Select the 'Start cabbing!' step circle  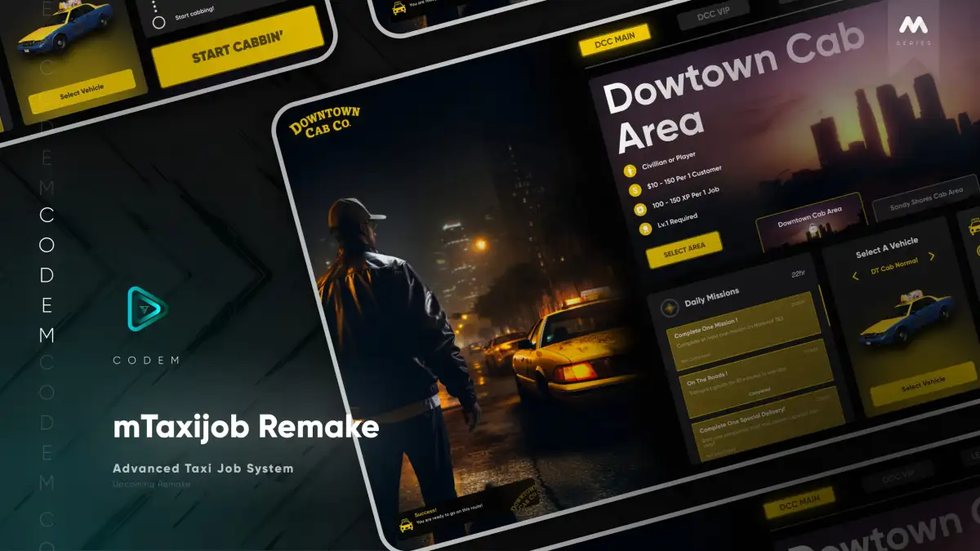pos(159,23)
